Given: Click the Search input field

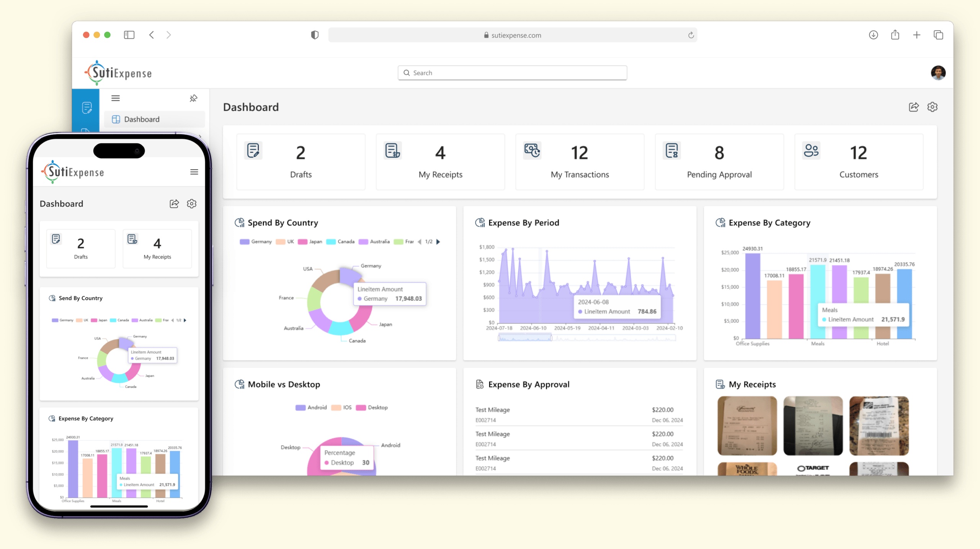Looking at the screenshot, I should [x=512, y=73].
